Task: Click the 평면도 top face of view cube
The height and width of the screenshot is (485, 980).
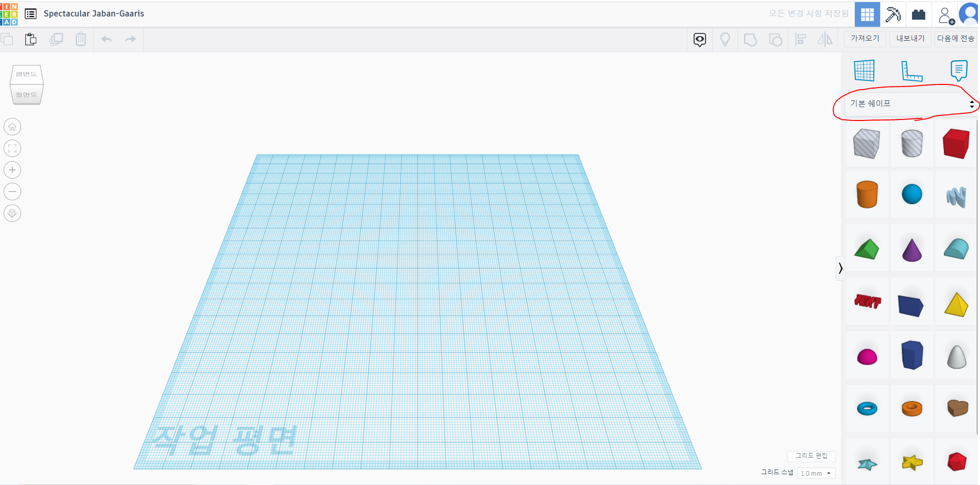Action: [x=26, y=74]
